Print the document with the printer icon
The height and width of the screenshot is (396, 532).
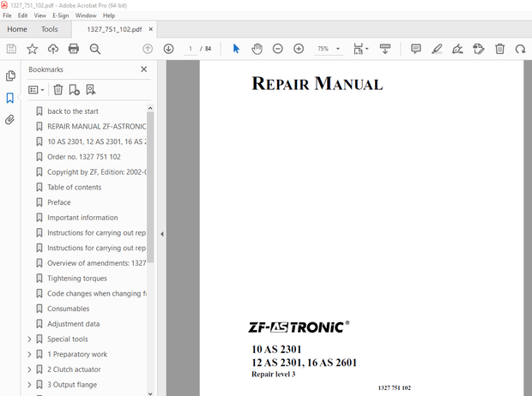(x=74, y=49)
